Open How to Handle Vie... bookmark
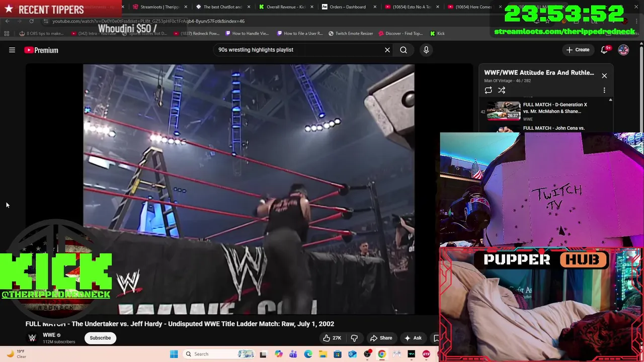 [247, 34]
